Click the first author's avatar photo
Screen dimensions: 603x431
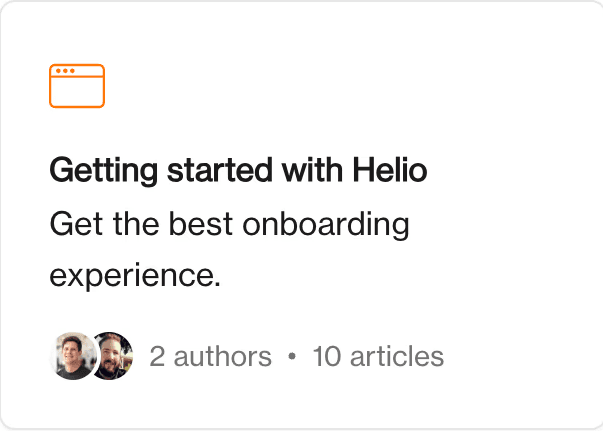click(73, 356)
